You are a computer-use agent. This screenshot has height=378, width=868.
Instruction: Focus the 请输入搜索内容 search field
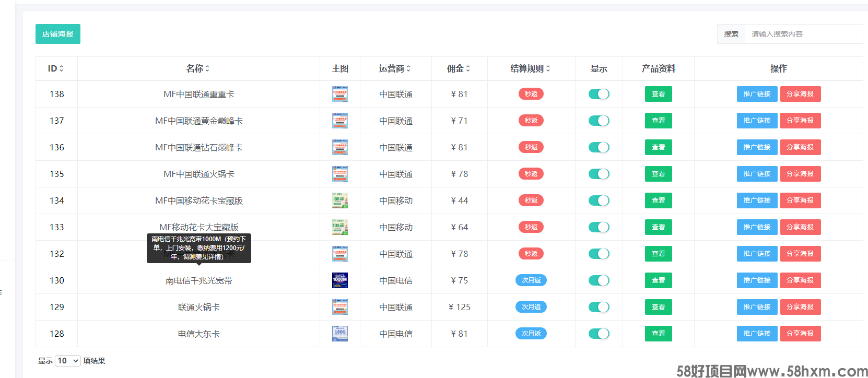[804, 34]
